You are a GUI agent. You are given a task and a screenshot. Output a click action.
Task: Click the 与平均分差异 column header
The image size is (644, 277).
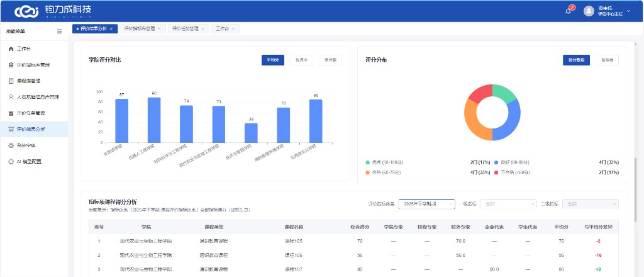[599, 227]
